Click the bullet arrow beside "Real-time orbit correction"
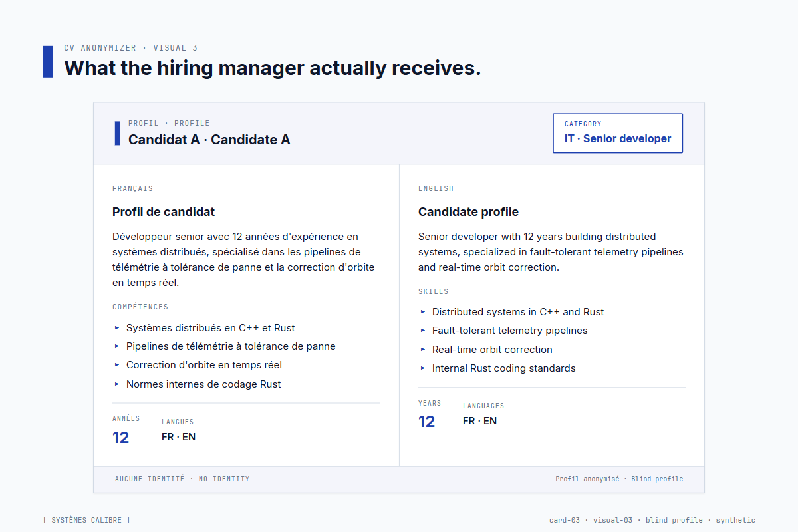This screenshot has width=798, height=532. point(423,349)
